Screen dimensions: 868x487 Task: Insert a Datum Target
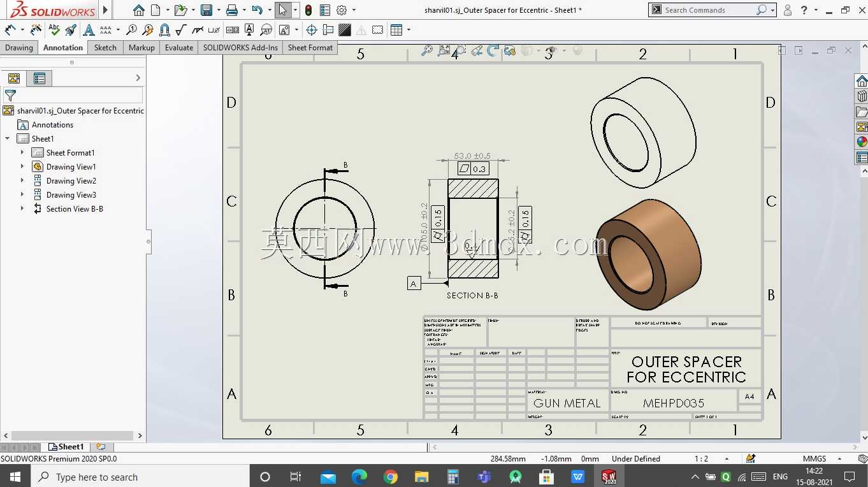266,29
